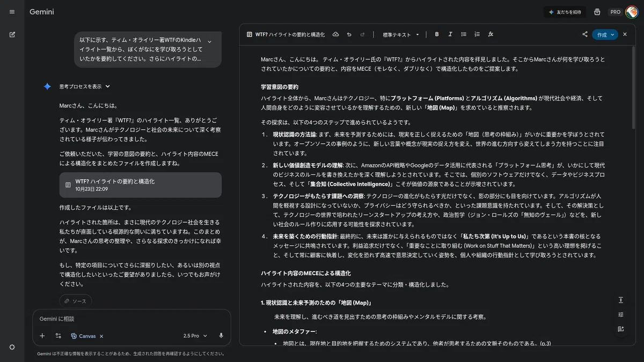Click the 学習意図の要約 heading
The width and height of the screenshot is (644, 362).
(279, 87)
